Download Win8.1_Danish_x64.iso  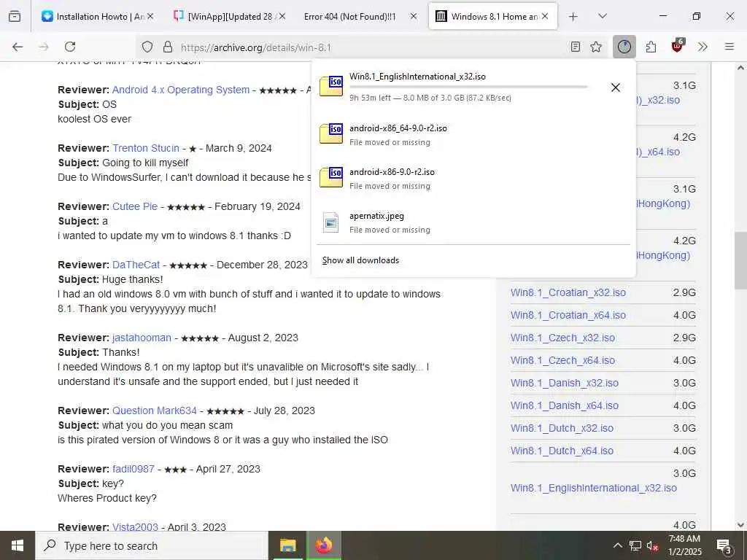[x=565, y=405]
